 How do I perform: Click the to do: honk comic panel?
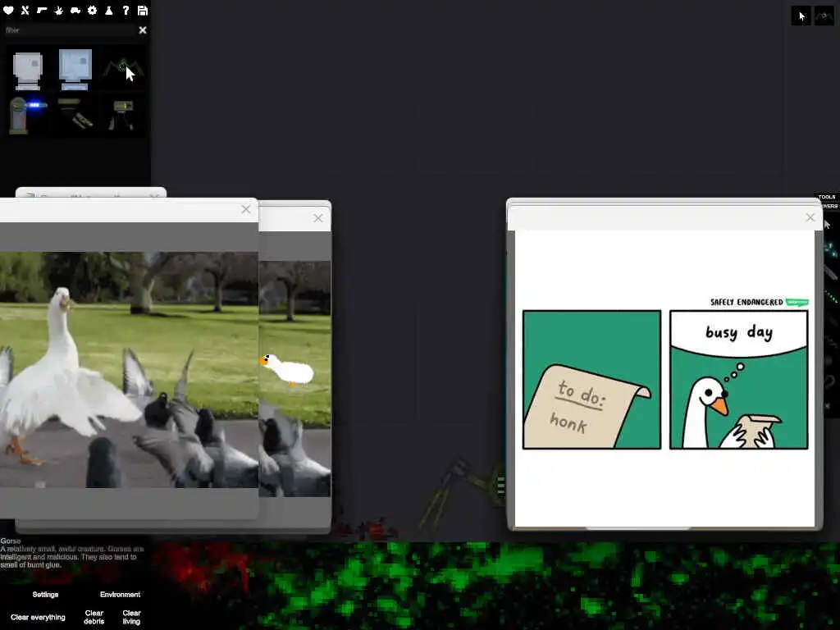(592, 380)
